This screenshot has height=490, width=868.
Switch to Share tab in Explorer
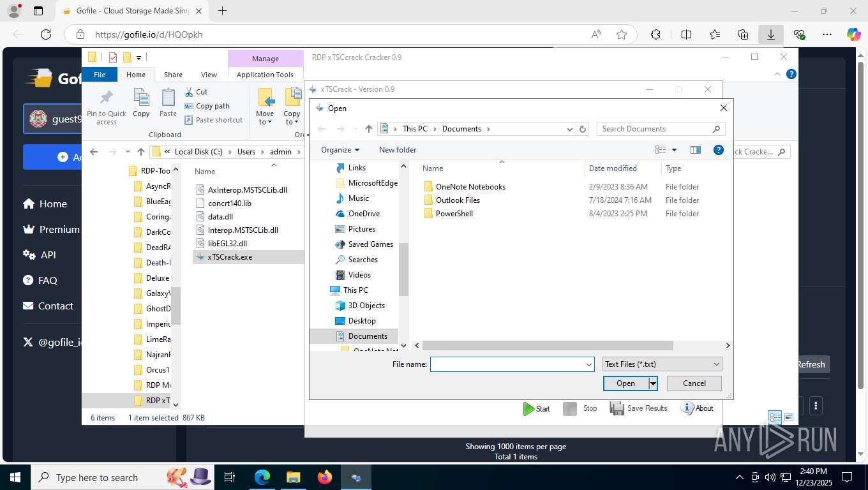pos(173,75)
